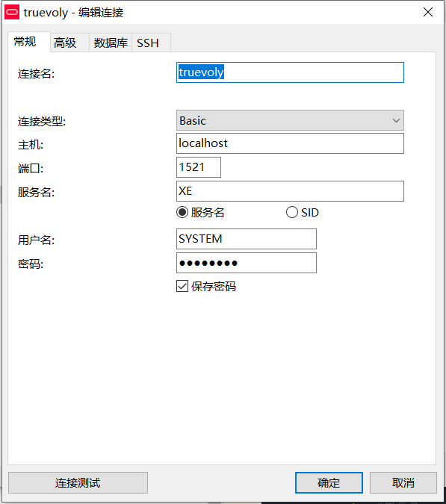Click the 端口 field showing 1521
This screenshot has height=504, width=446.
coord(199,167)
